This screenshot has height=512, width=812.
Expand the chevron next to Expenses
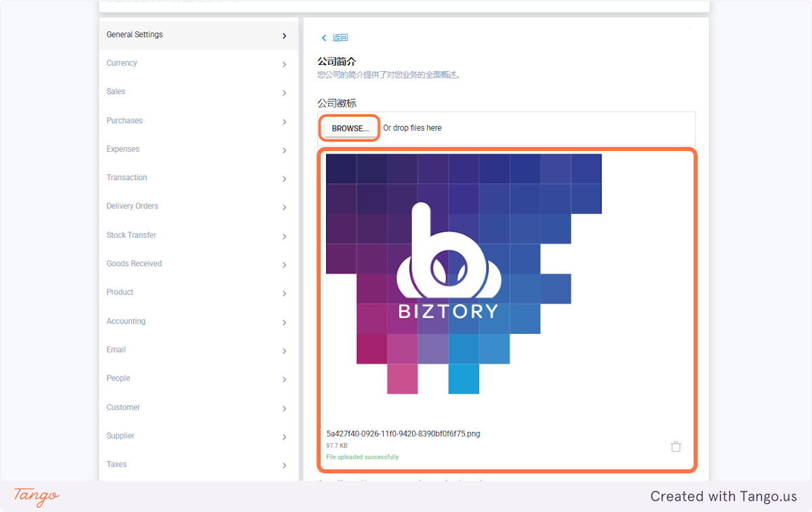[x=284, y=150]
